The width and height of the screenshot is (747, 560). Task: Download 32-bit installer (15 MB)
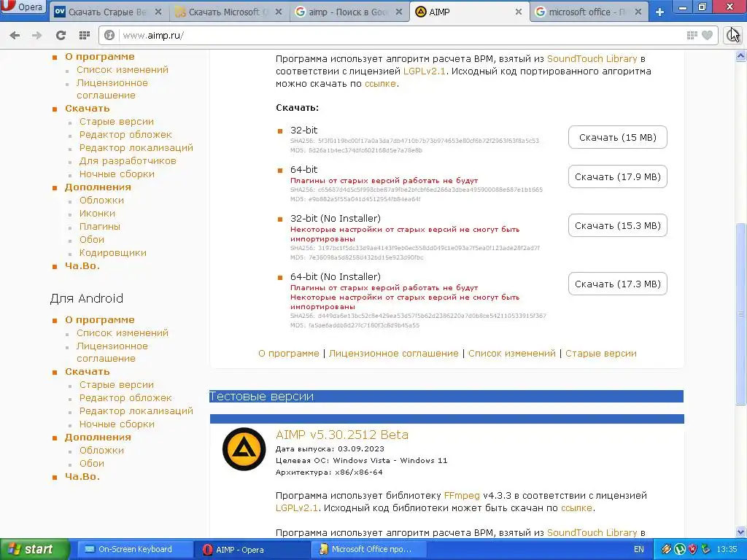tap(617, 138)
